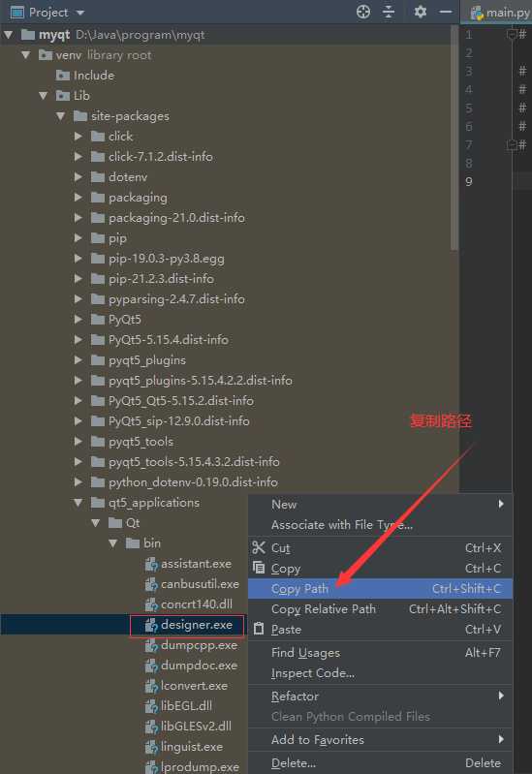Click the designer.exe file icon
This screenshot has width=532, height=774.
151,626
